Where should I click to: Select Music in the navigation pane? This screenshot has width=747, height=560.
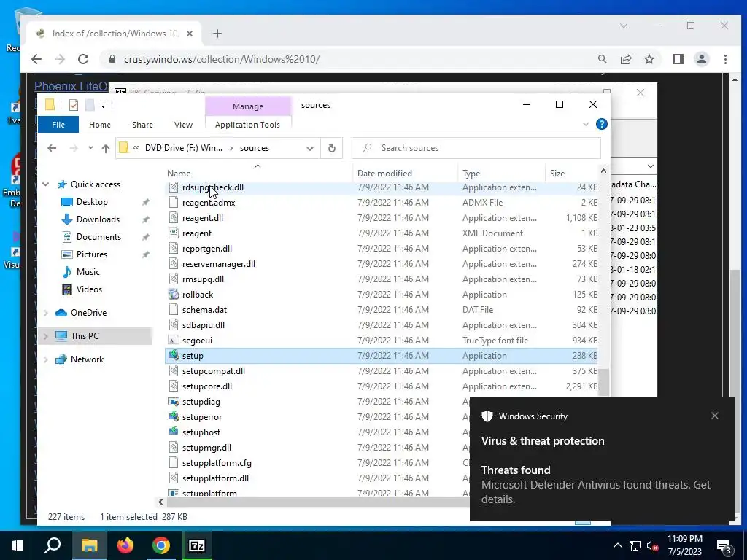(88, 272)
